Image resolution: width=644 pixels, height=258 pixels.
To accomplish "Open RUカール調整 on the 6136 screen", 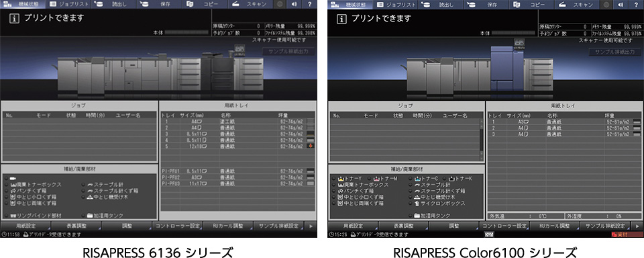I will (x=227, y=226).
